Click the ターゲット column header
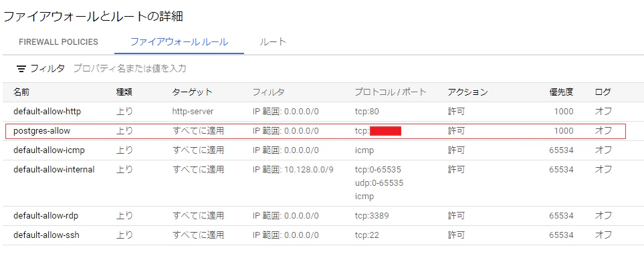644x254 pixels. [192, 92]
